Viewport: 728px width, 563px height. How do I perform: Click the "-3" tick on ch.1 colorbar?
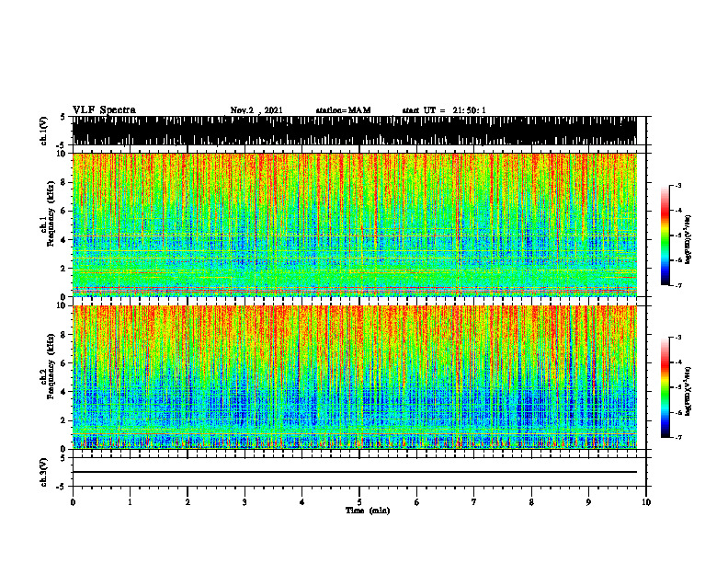(x=678, y=185)
